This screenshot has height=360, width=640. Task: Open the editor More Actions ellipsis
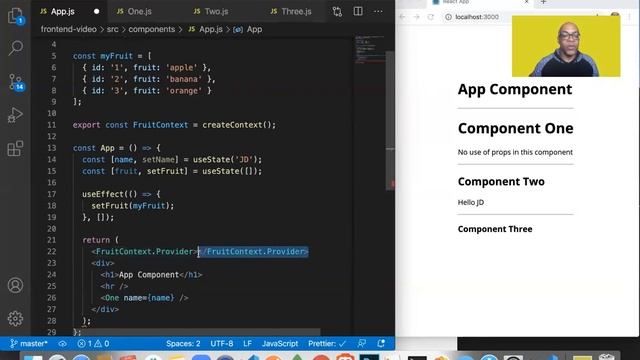(x=378, y=11)
